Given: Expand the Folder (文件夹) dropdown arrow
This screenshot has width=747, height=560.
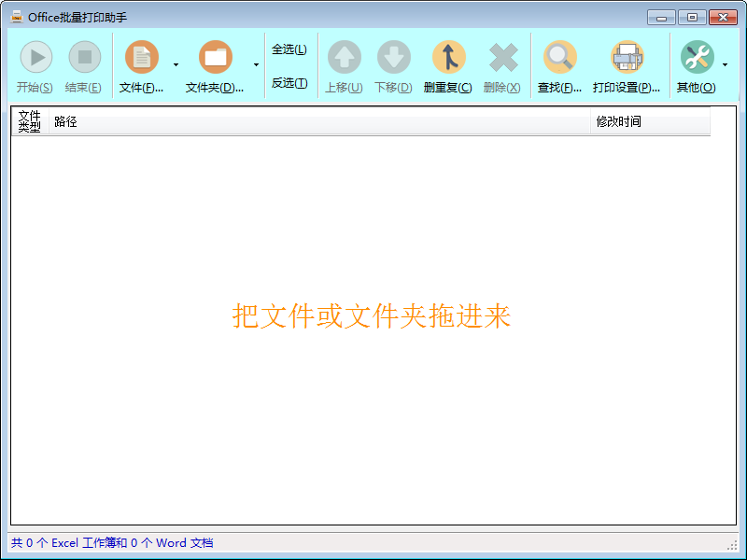Looking at the screenshot, I should (257, 65).
